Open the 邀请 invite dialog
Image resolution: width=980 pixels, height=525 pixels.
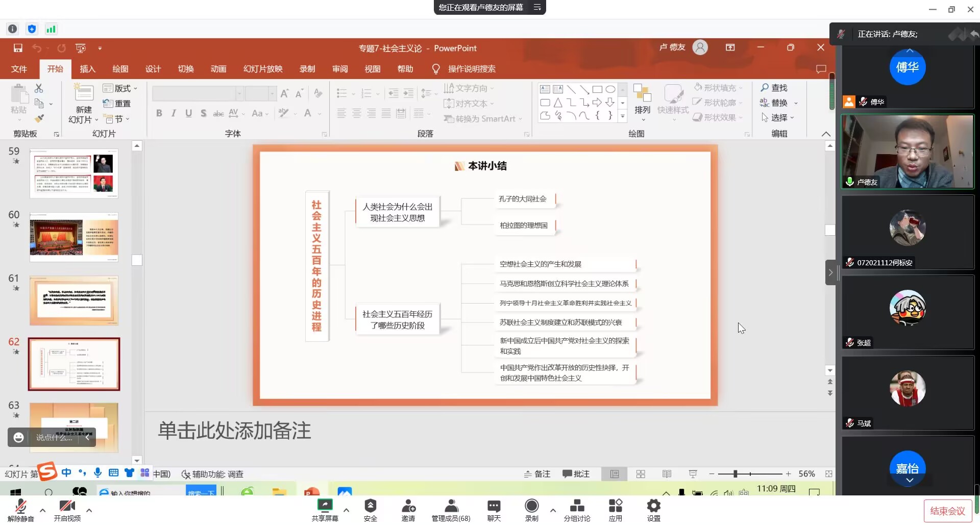pyautogui.click(x=408, y=510)
